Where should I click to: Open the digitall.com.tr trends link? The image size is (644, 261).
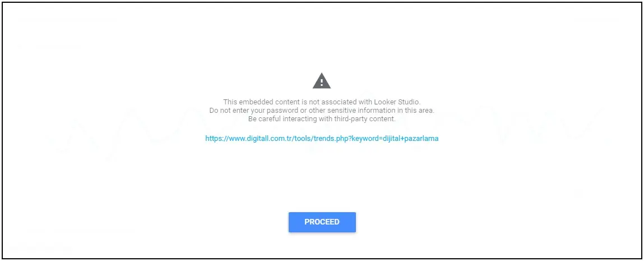click(x=322, y=139)
